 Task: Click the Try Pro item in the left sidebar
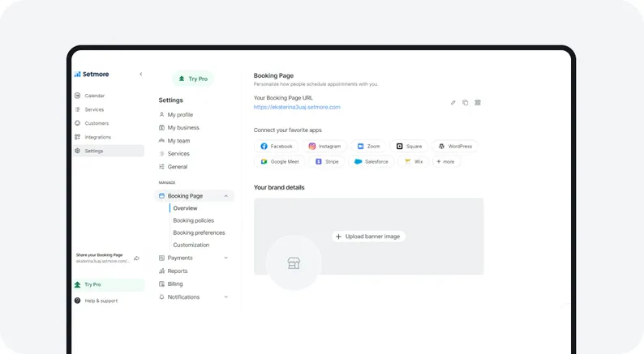pos(109,284)
